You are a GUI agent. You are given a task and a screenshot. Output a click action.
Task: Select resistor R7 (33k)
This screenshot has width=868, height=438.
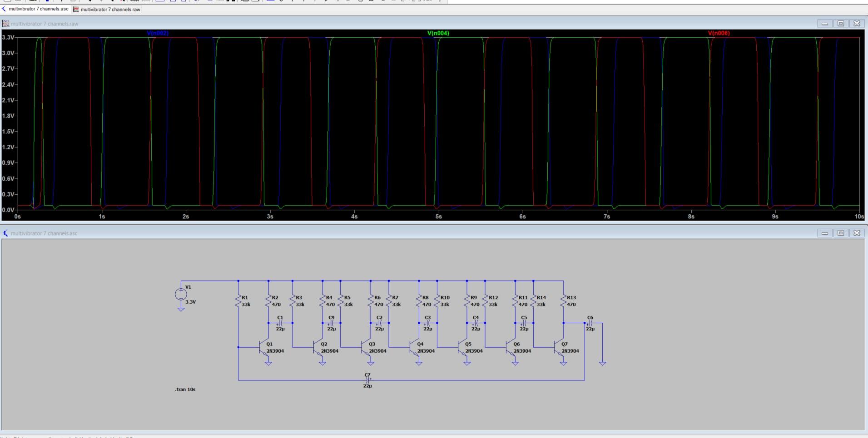pyautogui.click(x=389, y=301)
